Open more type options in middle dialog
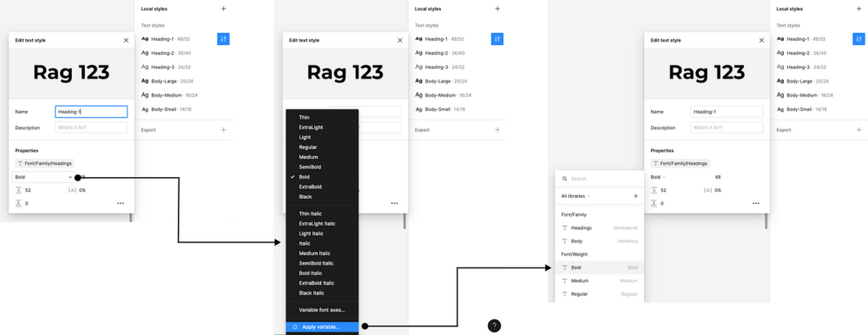 pyautogui.click(x=394, y=203)
